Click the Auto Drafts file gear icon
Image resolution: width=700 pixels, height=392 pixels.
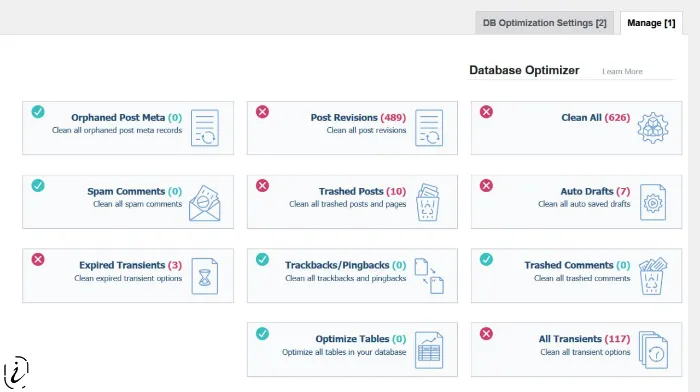(653, 202)
